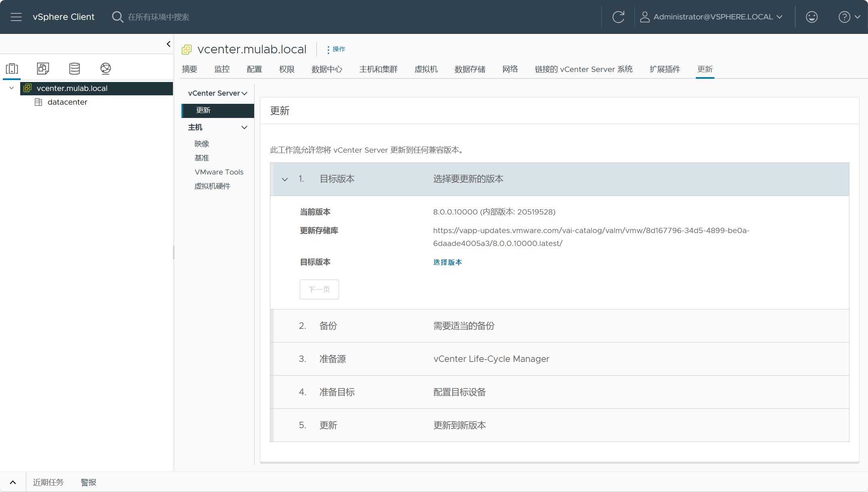Click the vCenter icon in the tree
The width and height of the screenshot is (868, 492).
click(27, 88)
